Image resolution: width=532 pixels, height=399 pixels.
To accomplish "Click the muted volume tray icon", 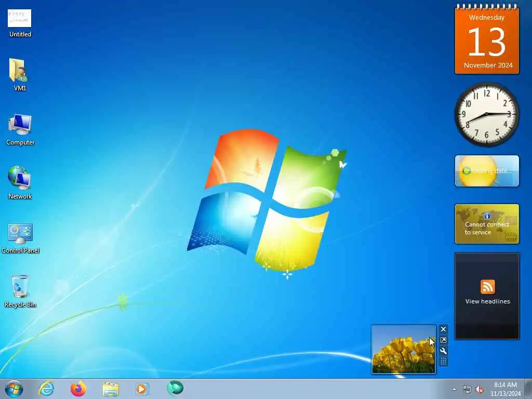I will pyautogui.click(x=480, y=390).
